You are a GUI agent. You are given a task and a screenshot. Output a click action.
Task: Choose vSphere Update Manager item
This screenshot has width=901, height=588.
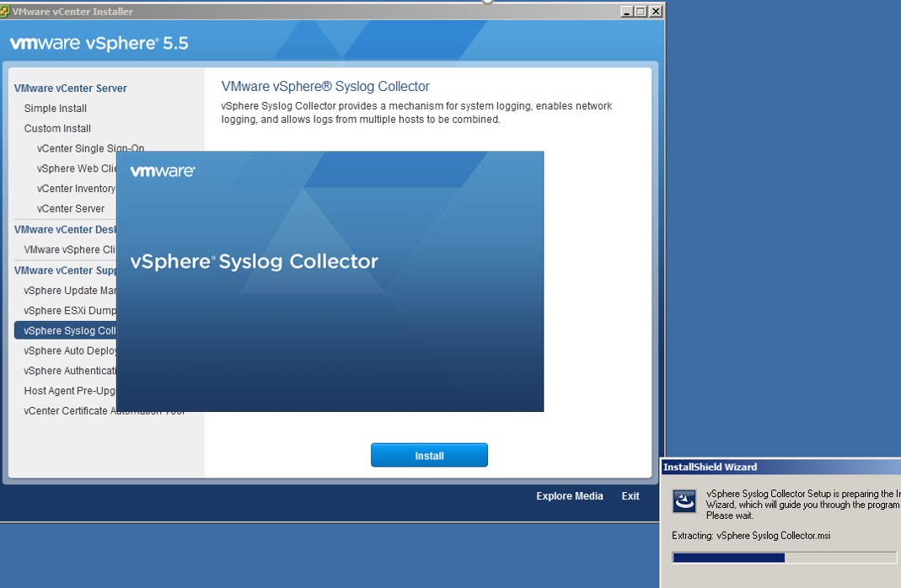[70, 291]
